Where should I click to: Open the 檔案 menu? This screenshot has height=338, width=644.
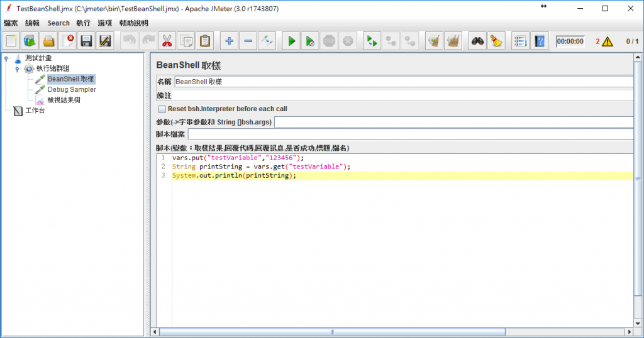click(11, 23)
